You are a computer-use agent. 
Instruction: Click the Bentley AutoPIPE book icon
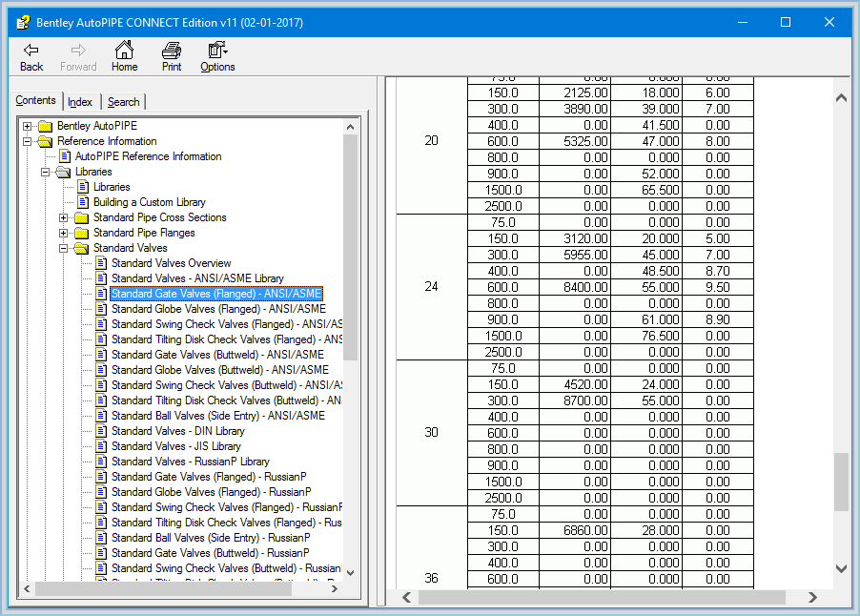[x=45, y=126]
